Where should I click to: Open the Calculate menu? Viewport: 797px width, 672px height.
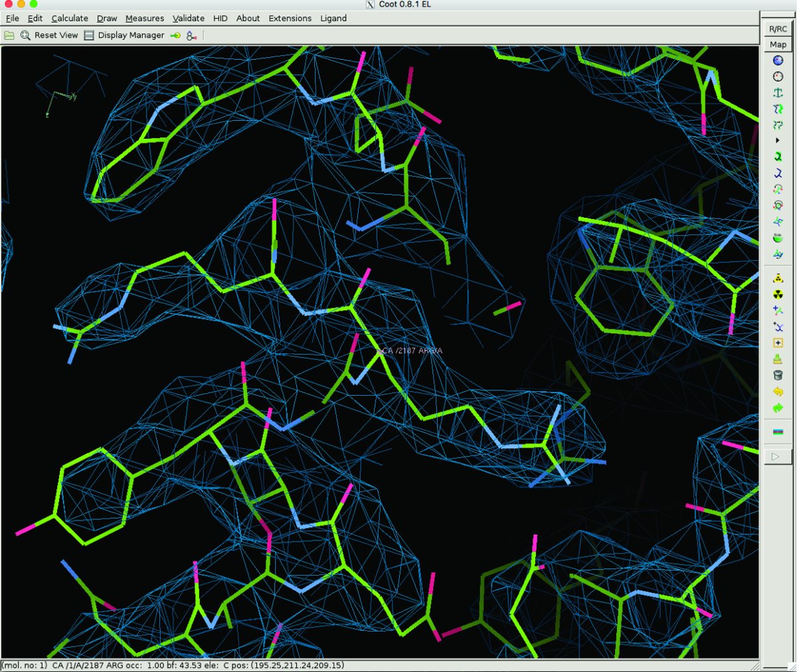click(x=70, y=18)
